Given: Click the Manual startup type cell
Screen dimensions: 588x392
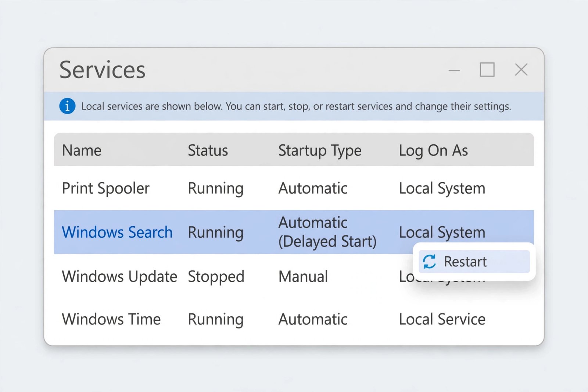Looking at the screenshot, I should click(x=303, y=276).
